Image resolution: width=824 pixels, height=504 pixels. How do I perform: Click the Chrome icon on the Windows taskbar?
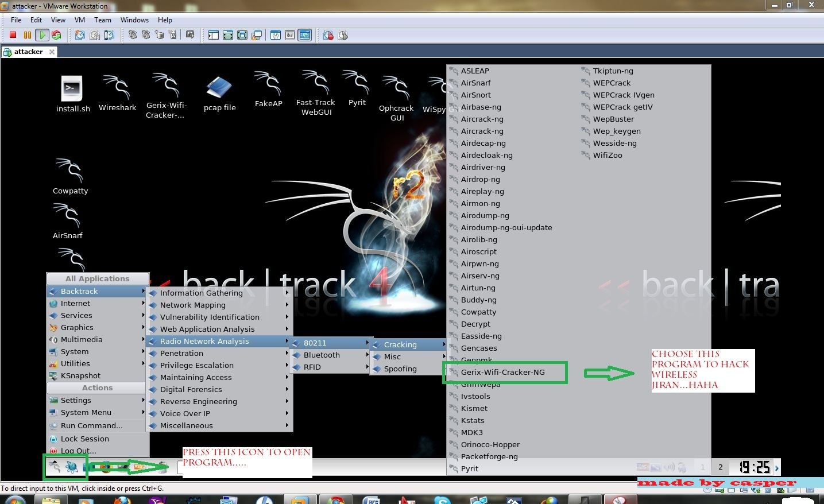point(336,501)
